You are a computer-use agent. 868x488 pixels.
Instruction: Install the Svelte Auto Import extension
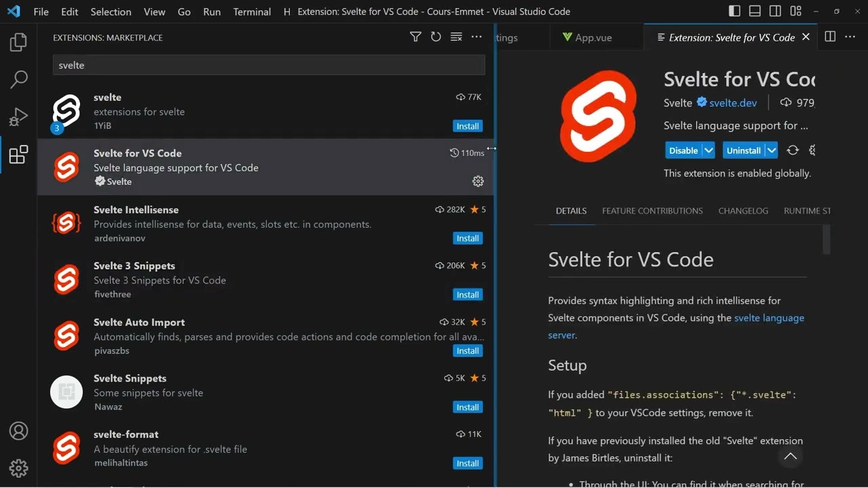[467, 351]
